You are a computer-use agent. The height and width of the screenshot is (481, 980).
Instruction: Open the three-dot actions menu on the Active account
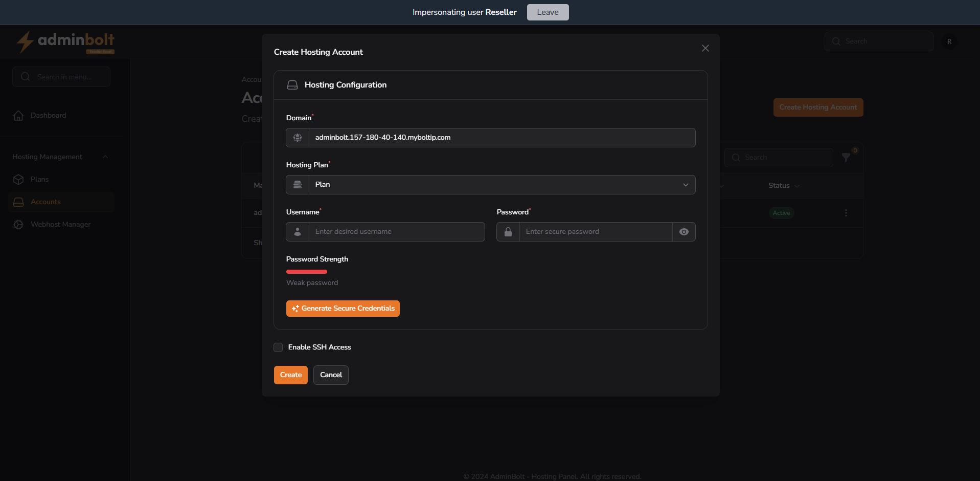click(x=846, y=213)
